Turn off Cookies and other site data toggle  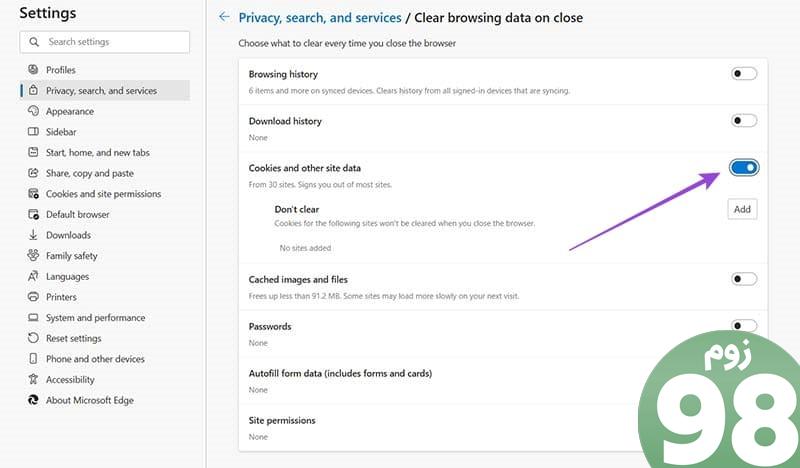[x=744, y=167]
